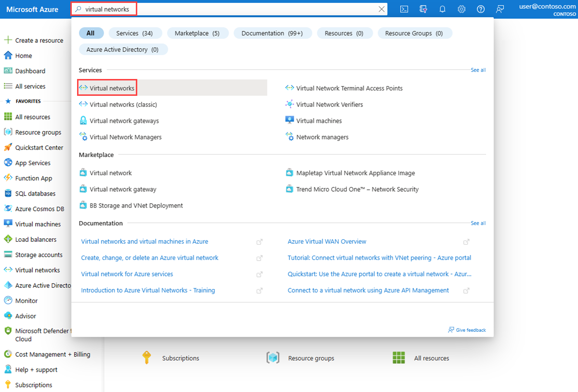Viewport: 578px width, 392px height.
Task: Open Virtual network for Azure services doc
Action: (127, 274)
